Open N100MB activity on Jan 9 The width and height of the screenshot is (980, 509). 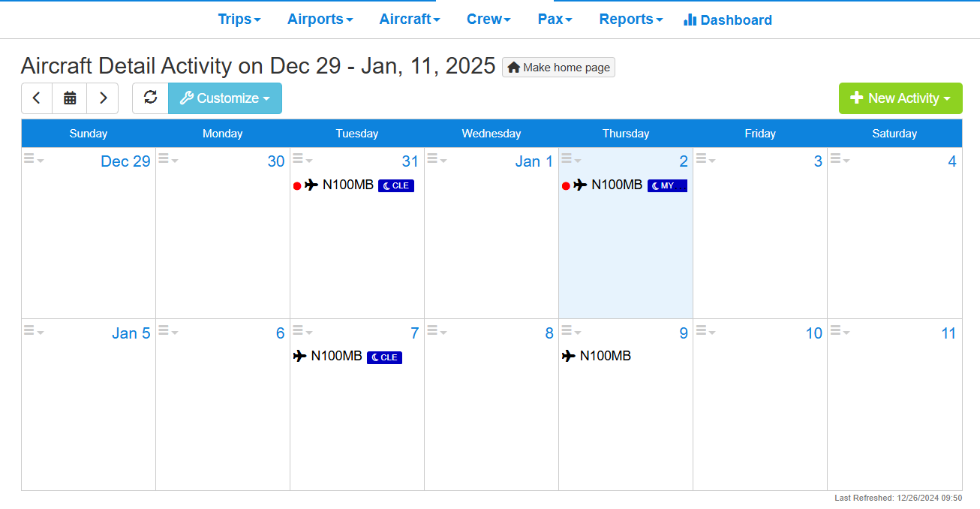coord(605,356)
